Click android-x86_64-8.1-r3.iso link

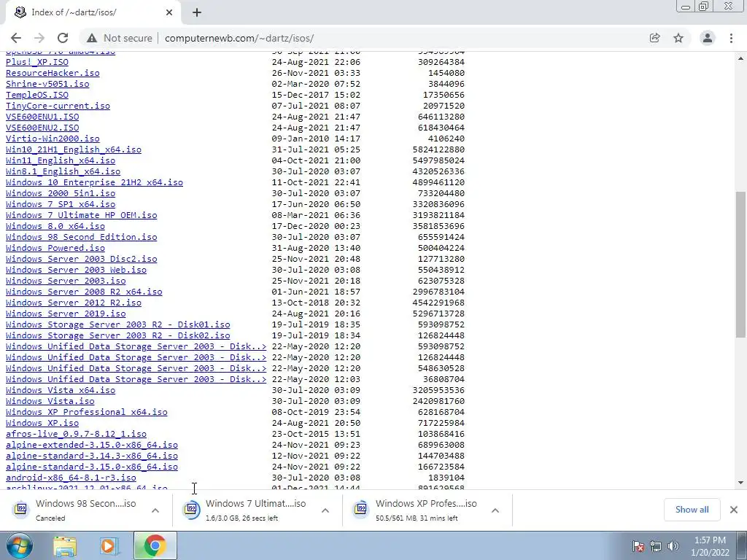click(71, 478)
